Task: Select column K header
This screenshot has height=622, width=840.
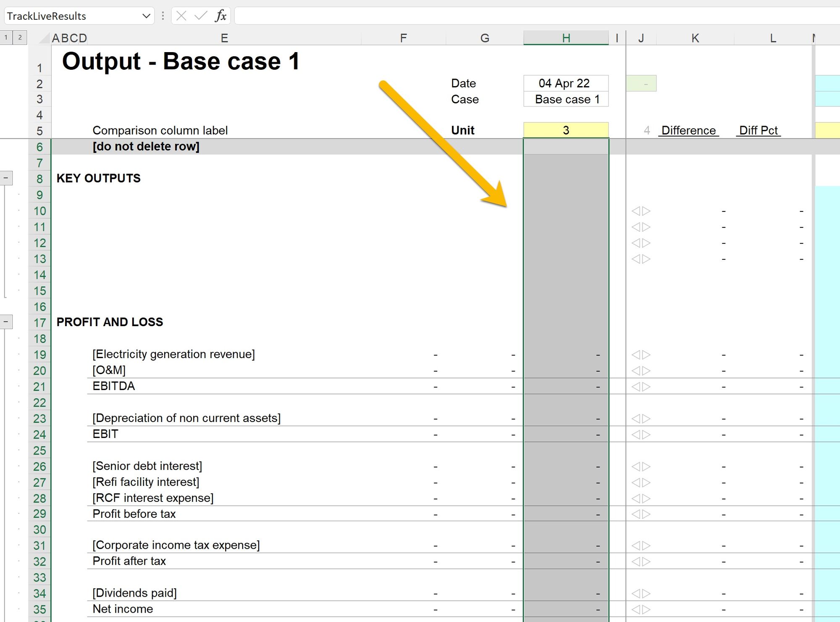Action: (695, 38)
